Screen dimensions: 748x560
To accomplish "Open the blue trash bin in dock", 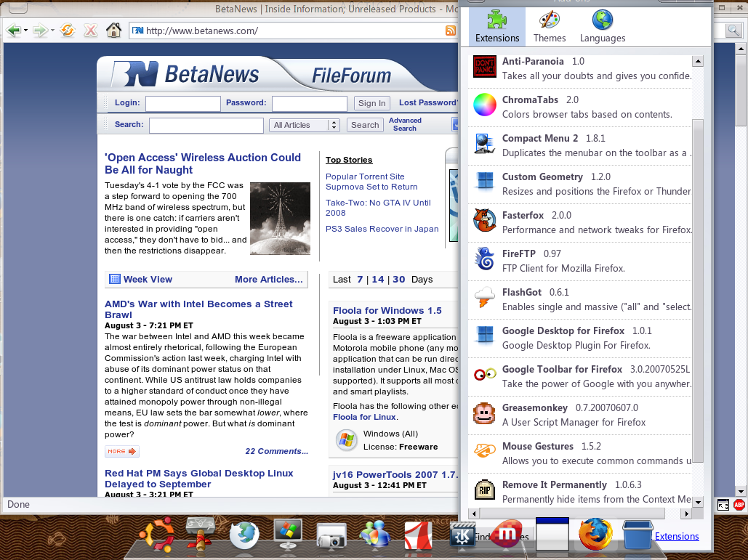I will point(638,535).
